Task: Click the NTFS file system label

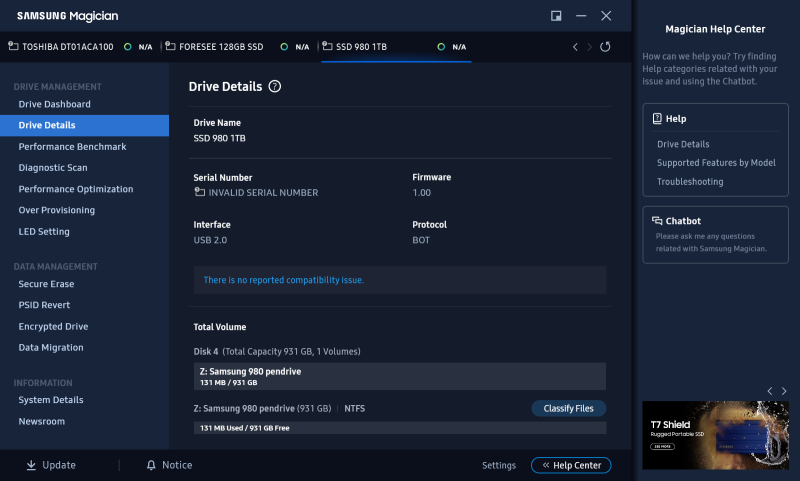Action: click(355, 409)
